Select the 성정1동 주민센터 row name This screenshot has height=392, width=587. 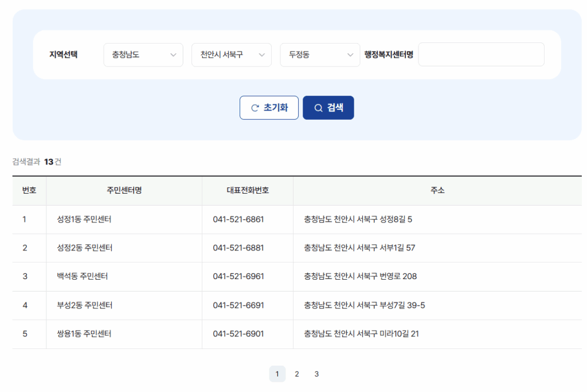[x=84, y=219]
